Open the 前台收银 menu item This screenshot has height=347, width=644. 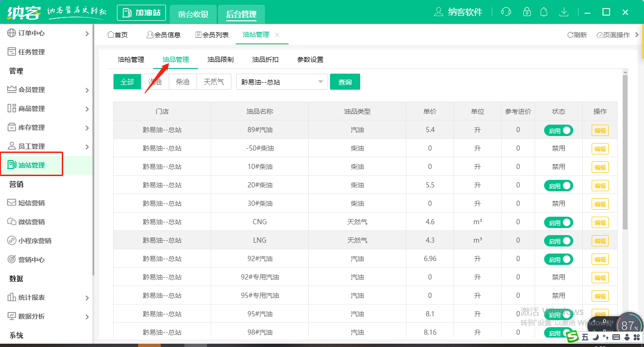(x=193, y=14)
